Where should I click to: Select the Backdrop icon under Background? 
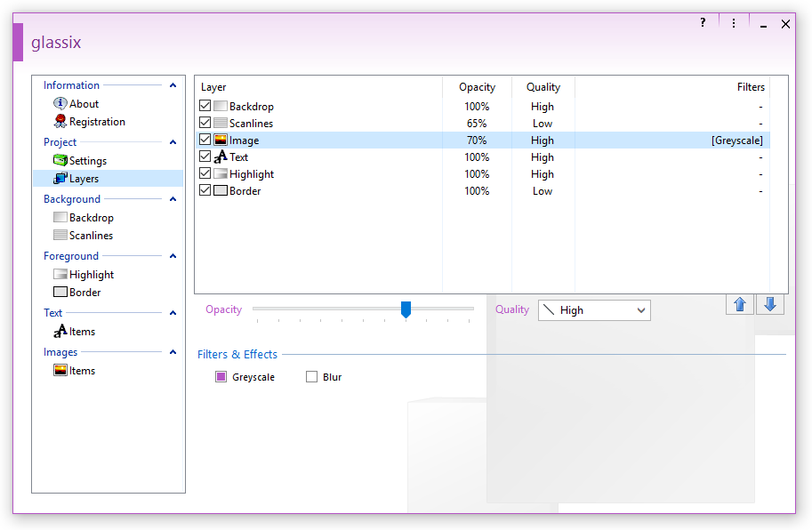coord(60,218)
